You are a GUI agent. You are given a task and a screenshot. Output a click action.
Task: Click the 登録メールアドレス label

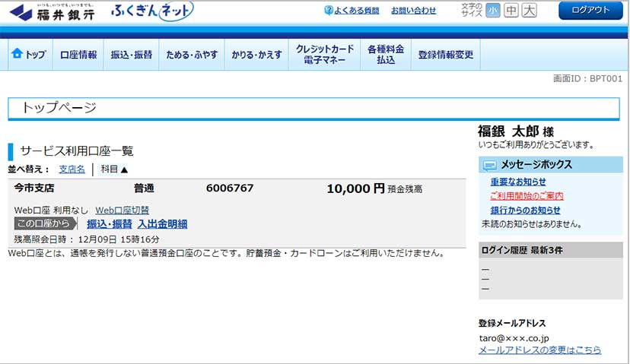point(512,323)
